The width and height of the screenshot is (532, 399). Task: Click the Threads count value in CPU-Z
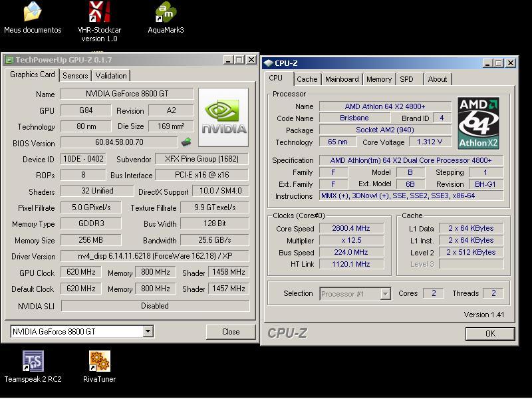[x=493, y=293]
